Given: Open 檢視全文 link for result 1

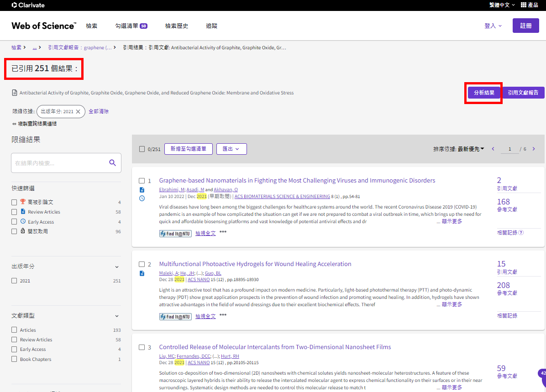Looking at the screenshot, I should click(205, 233).
